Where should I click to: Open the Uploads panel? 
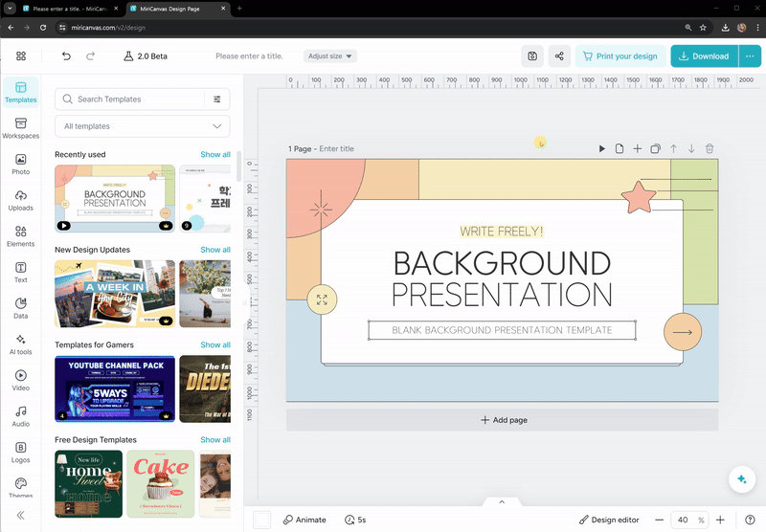(20, 199)
